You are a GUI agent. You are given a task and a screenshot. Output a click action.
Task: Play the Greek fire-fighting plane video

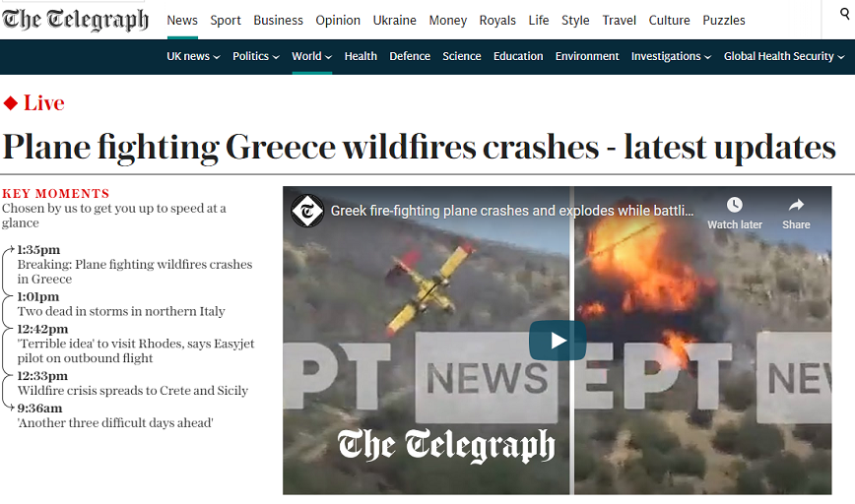pos(558,341)
